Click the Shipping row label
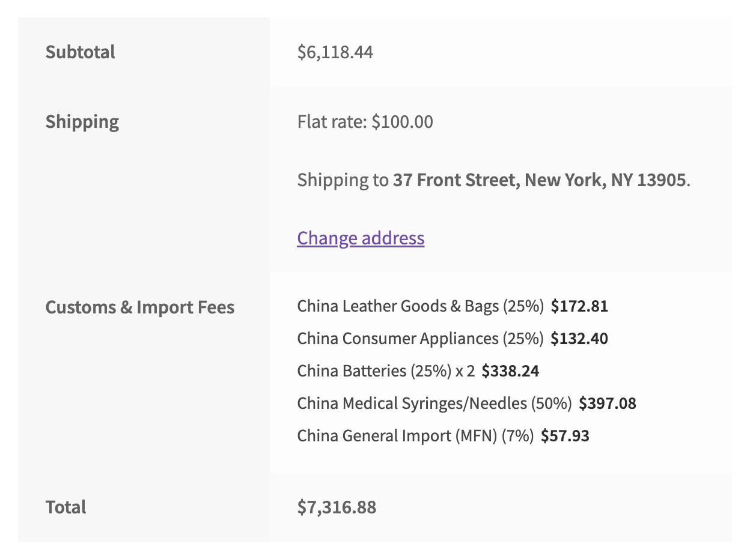The height and width of the screenshot is (556, 756). [82, 122]
